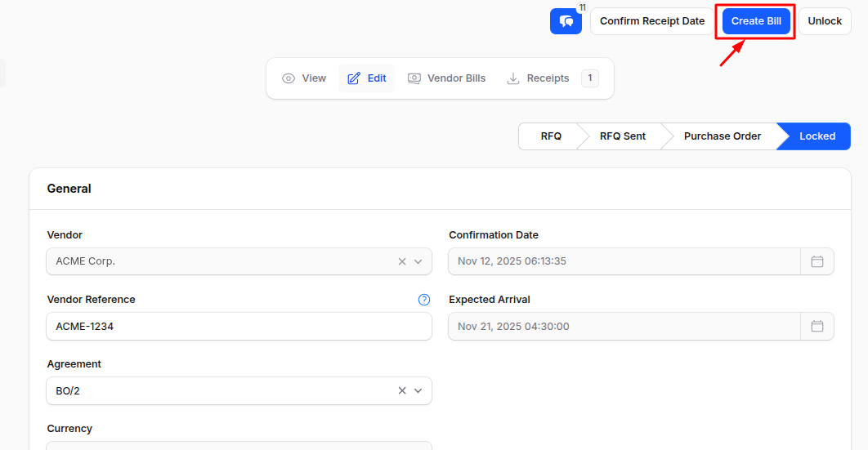Image resolution: width=868 pixels, height=450 pixels.
Task: Expand the Agreement dropdown chevron
Action: pos(418,391)
